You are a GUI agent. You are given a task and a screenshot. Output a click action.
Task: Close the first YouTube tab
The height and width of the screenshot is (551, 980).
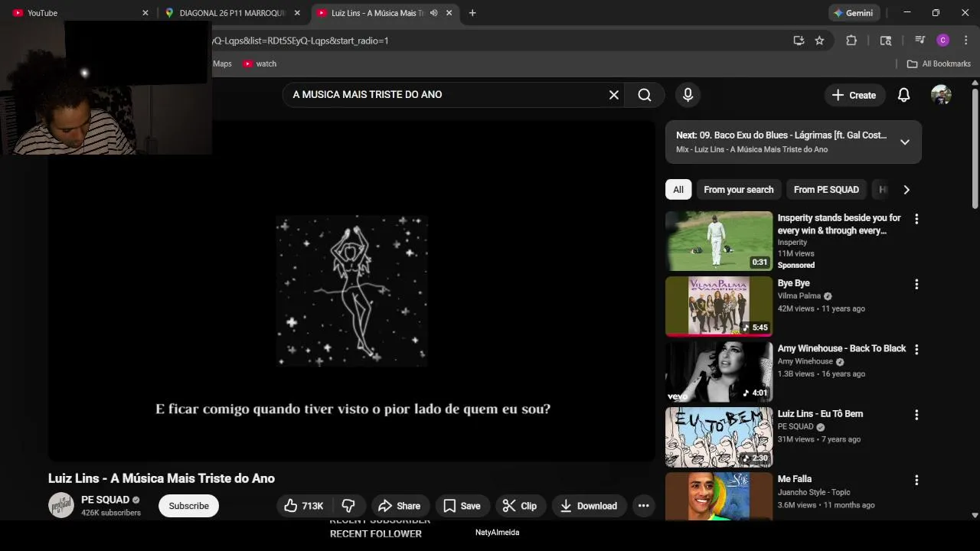tap(145, 13)
